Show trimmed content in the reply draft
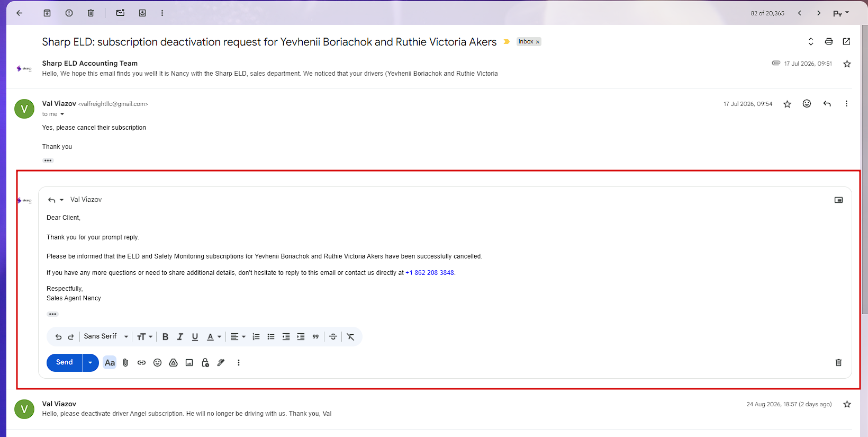Image resolution: width=868 pixels, height=437 pixels. tap(52, 314)
